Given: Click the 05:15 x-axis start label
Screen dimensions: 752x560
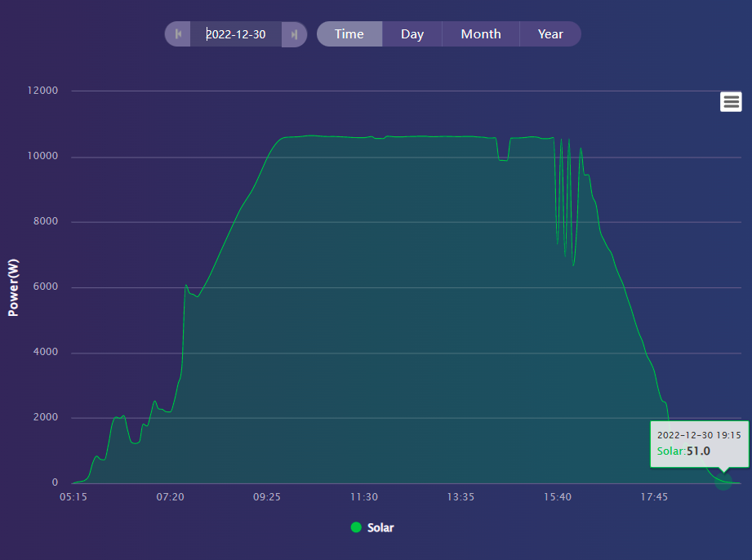Looking at the screenshot, I should tap(73, 496).
